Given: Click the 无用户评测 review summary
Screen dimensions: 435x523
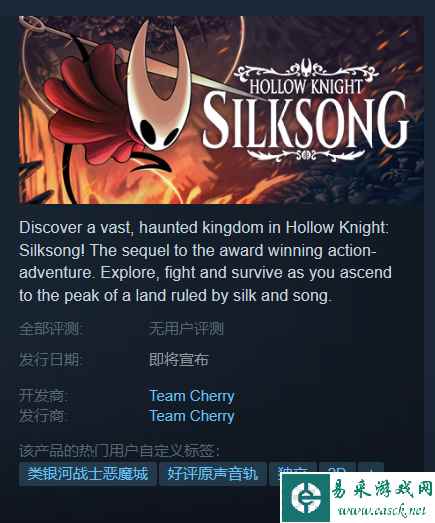Looking at the screenshot, I should click(x=186, y=329).
